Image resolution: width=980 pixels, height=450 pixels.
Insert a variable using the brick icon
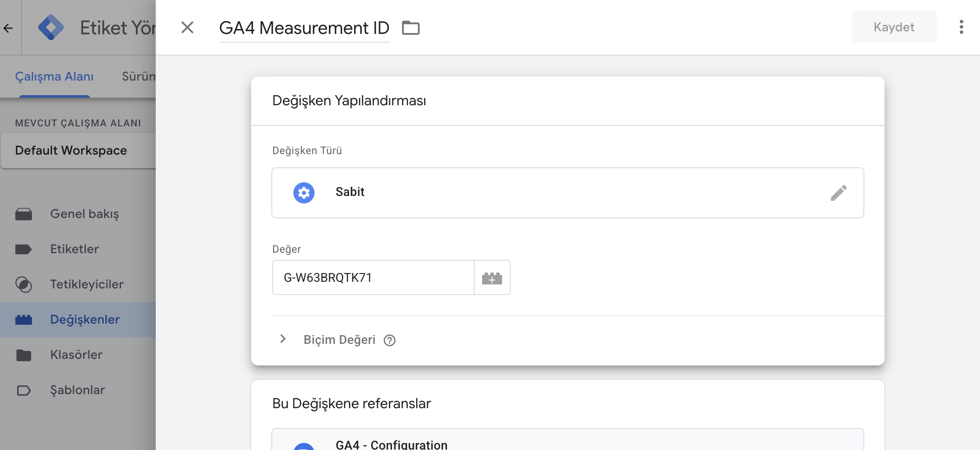coord(492,277)
